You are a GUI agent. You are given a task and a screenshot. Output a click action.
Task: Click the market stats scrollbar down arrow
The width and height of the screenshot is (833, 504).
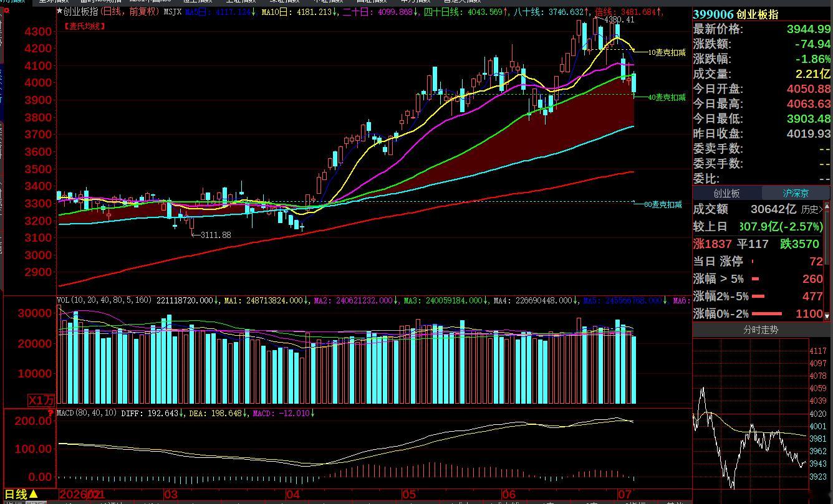(x=827, y=316)
